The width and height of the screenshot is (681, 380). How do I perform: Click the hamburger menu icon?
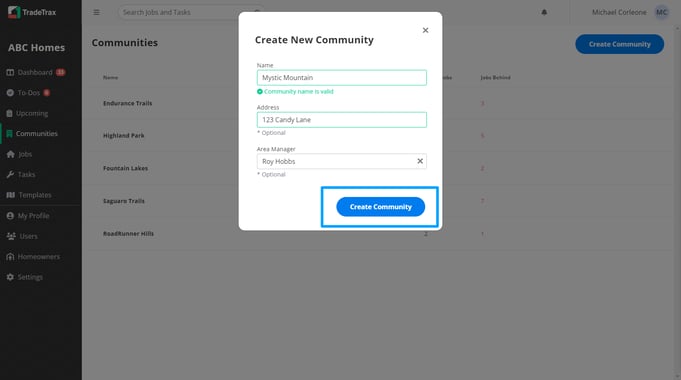[96, 12]
